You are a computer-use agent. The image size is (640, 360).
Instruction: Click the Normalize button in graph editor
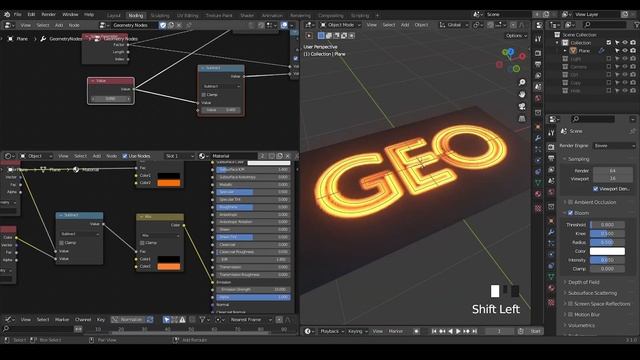coord(128,320)
